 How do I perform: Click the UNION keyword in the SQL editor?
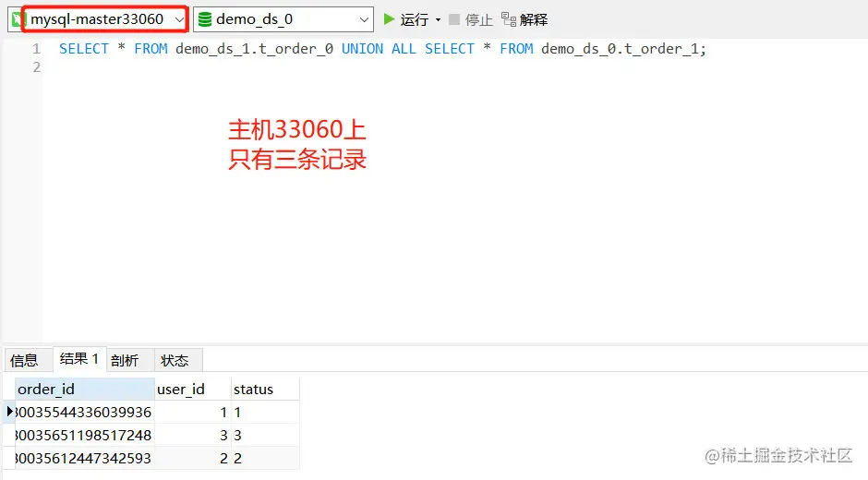[x=362, y=49]
